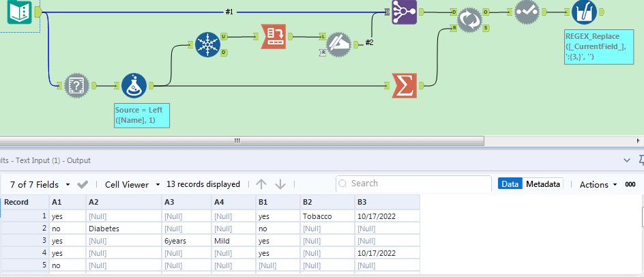This screenshot has width=644, height=277.
Task: Collapse the results panel with chevron
Action: pos(628,160)
